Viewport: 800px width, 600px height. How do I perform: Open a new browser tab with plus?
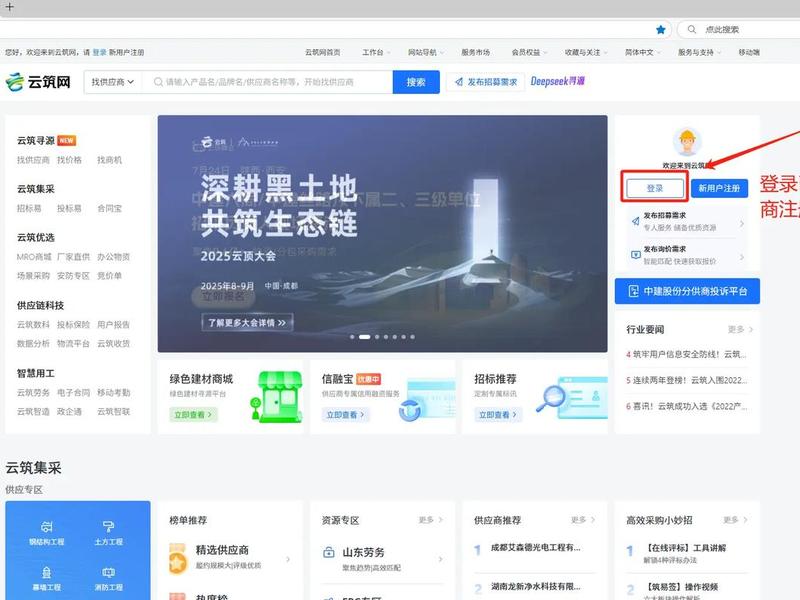(9, 7)
